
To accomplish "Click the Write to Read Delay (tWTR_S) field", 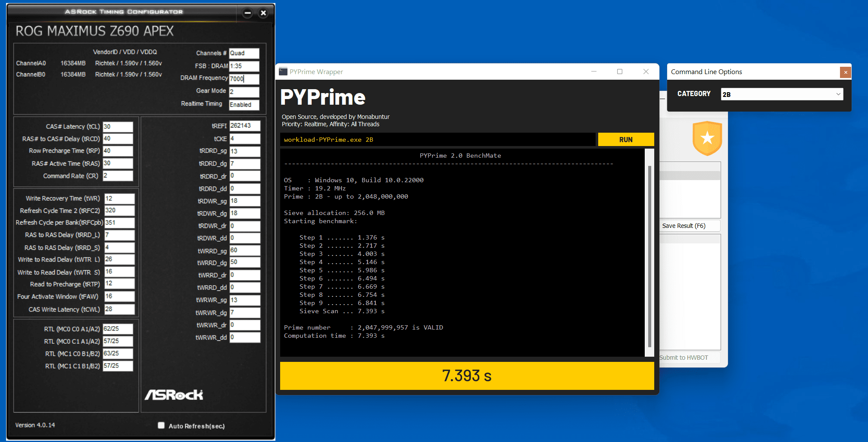I will pyautogui.click(x=119, y=272).
